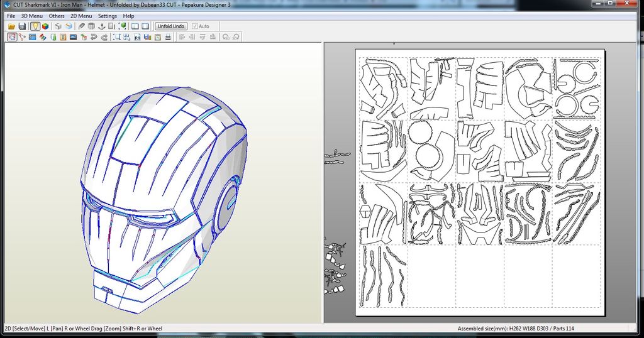The image size is (644, 338).
Task: Open the 2D Menu
Action: [x=81, y=16]
